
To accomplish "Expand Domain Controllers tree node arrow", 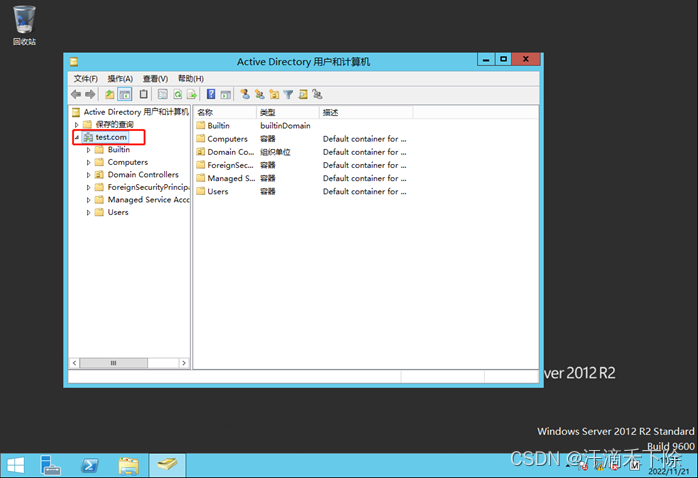I will point(88,175).
